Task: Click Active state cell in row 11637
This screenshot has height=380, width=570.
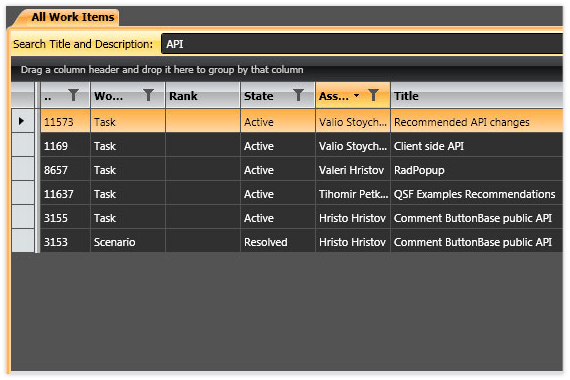Action: [x=278, y=193]
